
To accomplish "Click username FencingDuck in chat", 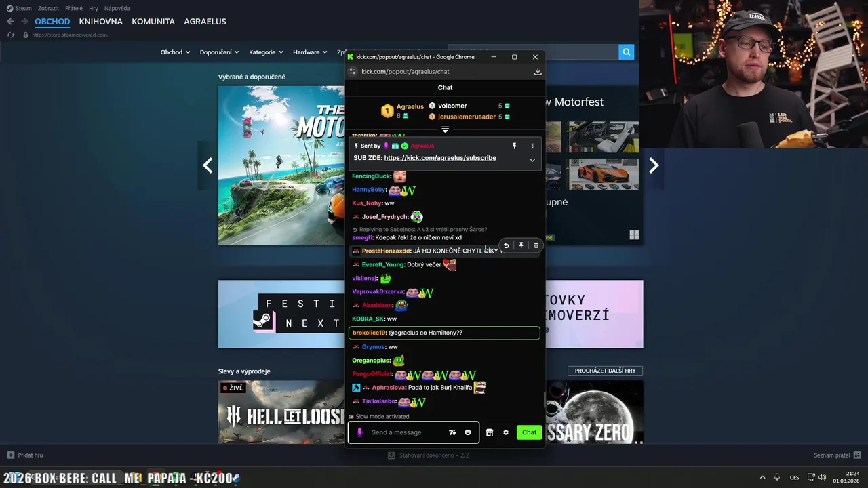I will click(371, 176).
